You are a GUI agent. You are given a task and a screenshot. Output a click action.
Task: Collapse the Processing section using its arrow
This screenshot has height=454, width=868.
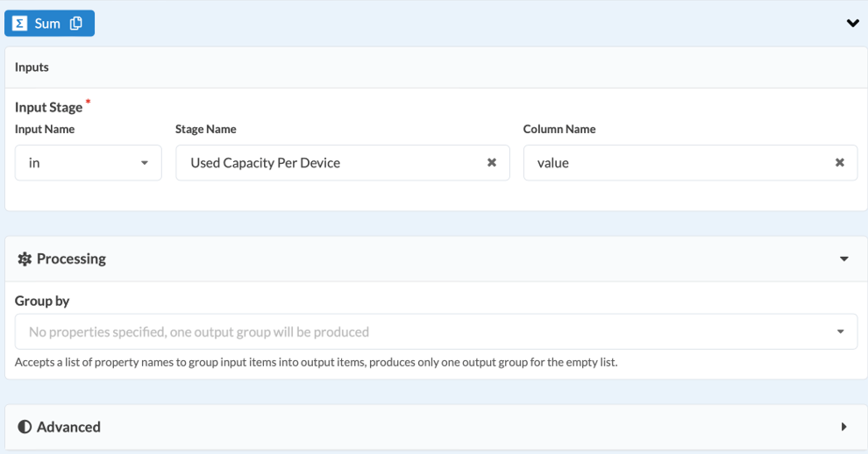pos(843,259)
